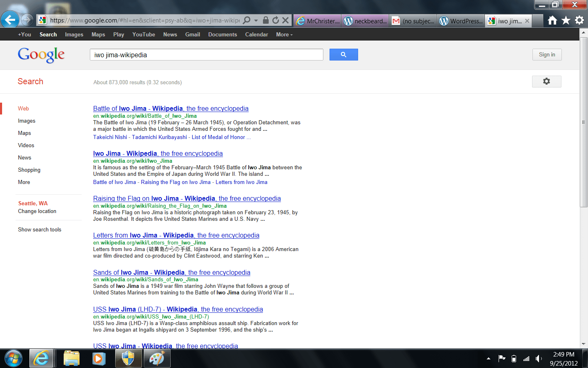Filter results to Images in the sidebar
Image resolution: width=588 pixels, height=368 pixels.
click(x=27, y=121)
